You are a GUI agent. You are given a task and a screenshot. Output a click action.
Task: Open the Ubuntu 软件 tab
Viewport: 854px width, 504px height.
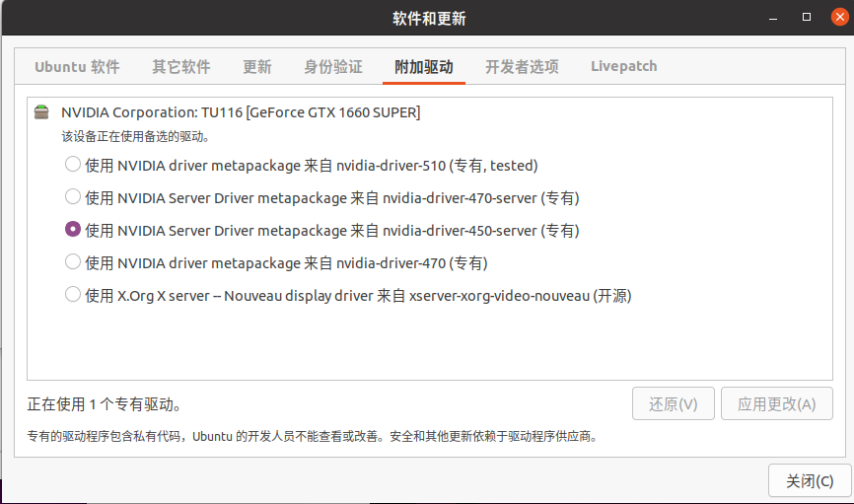[x=77, y=67]
